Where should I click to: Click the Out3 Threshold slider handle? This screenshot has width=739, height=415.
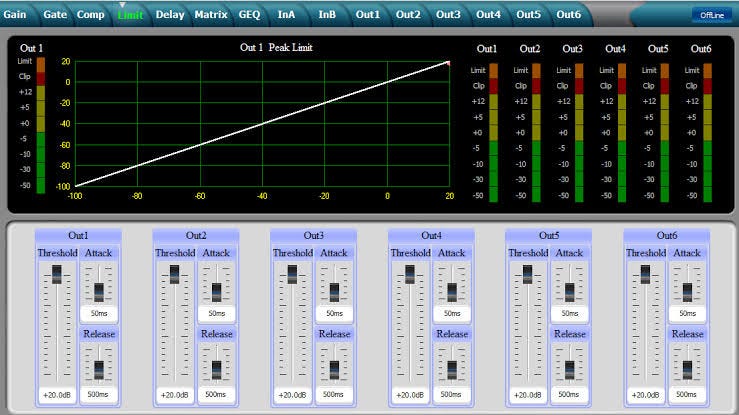tap(292, 274)
